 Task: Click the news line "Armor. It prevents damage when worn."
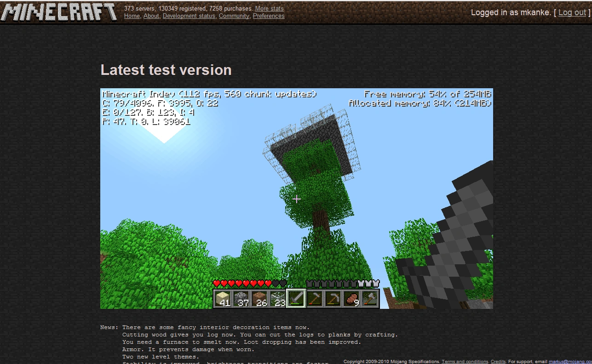coord(188,350)
